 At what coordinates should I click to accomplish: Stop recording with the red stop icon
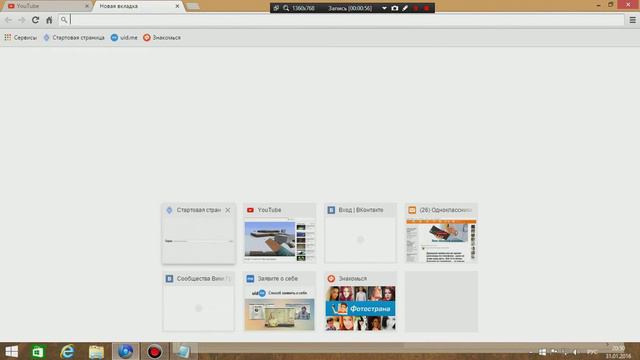pyautogui.click(x=427, y=8)
